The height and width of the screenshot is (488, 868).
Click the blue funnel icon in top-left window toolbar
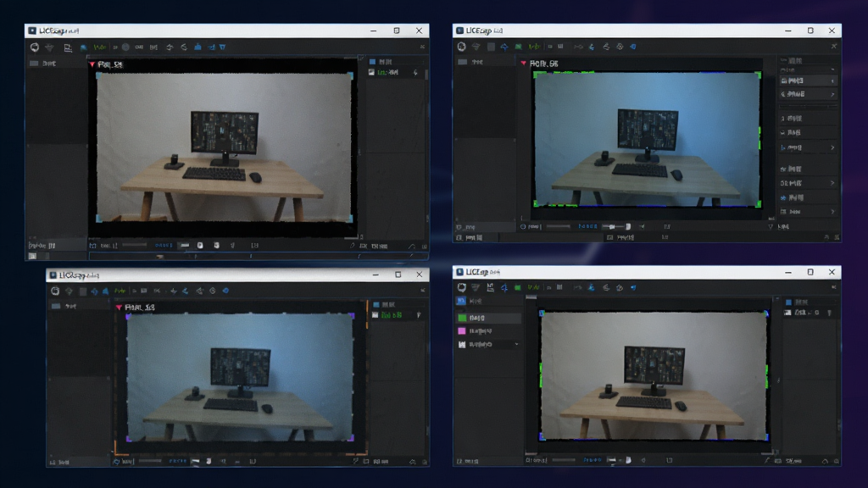(223, 47)
